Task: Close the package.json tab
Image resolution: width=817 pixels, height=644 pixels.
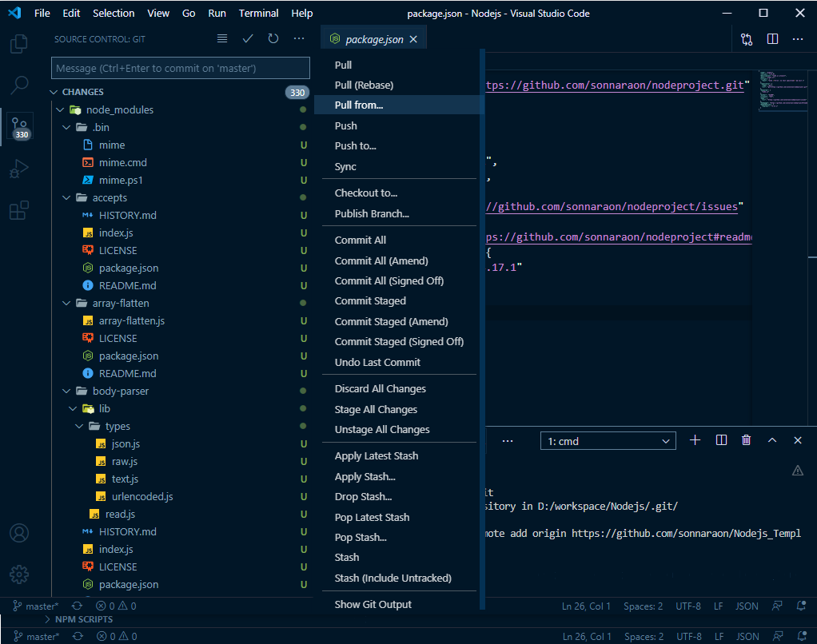Action: pos(413,40)
